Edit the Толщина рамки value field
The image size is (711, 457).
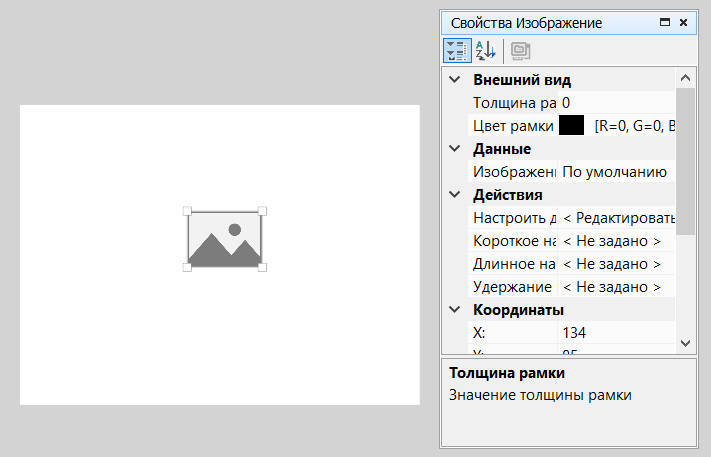tap(615, 103)
